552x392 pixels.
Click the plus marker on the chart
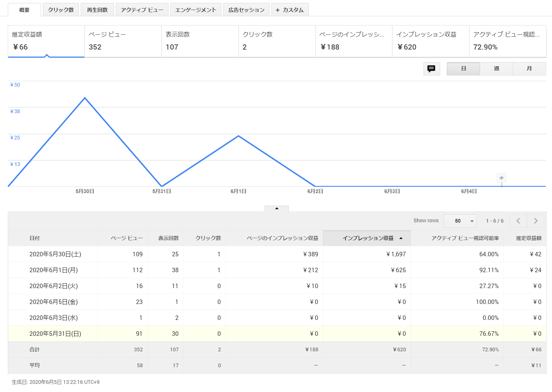[501, 178]
